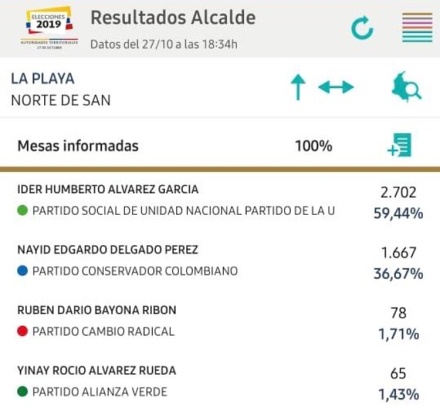Click the refresh results icon

(362, 28)
